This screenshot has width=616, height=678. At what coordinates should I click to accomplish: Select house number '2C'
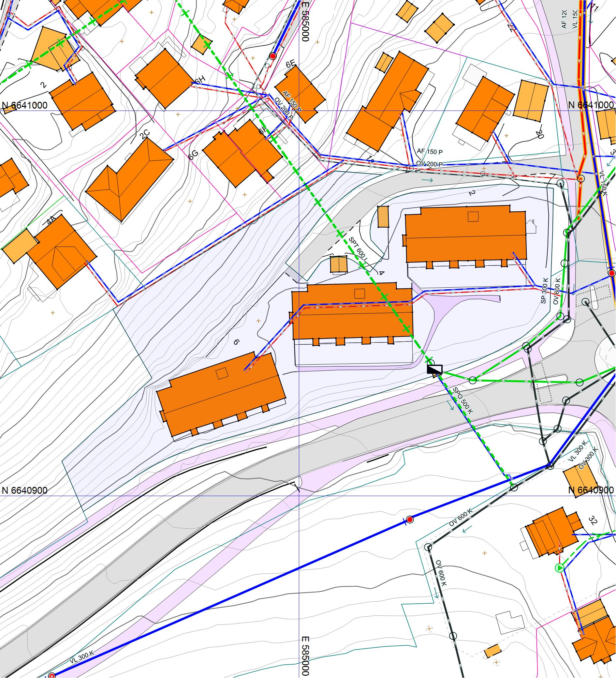pos(145,134)
